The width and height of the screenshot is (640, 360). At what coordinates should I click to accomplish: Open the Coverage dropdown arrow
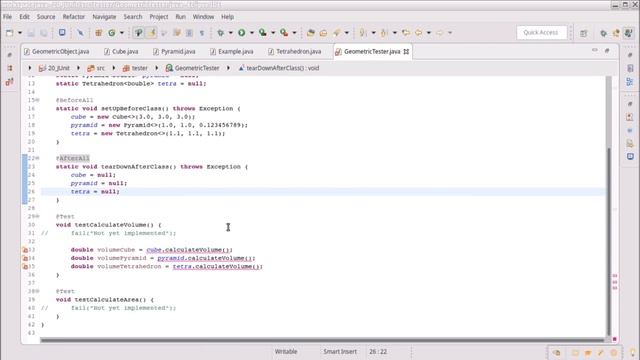pyautogui.click(x=273, y=33)
